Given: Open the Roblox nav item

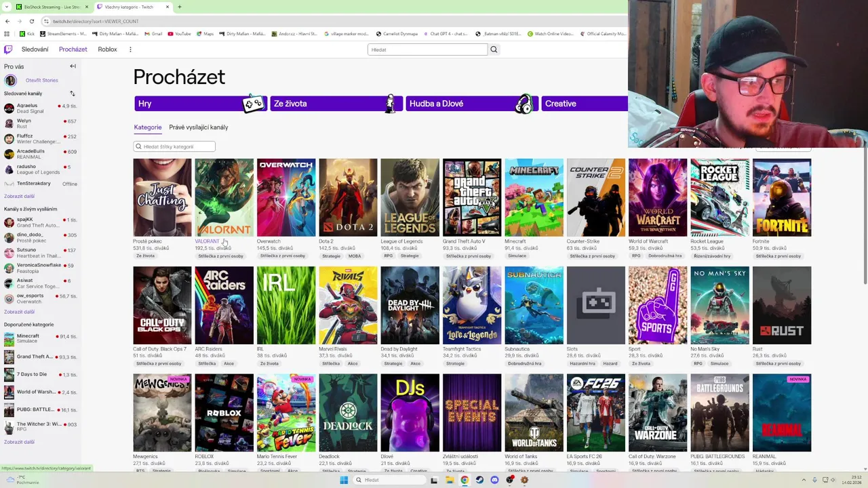Looking at the screenshot, I should point(107,49).
